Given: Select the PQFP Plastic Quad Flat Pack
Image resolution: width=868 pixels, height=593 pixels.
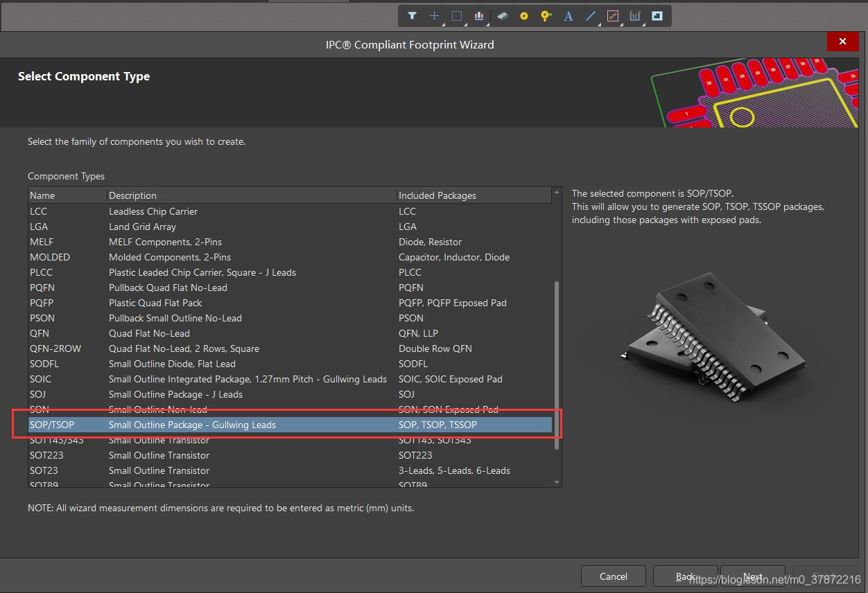Looking at the screenshot, I should [x=290, y=303].
